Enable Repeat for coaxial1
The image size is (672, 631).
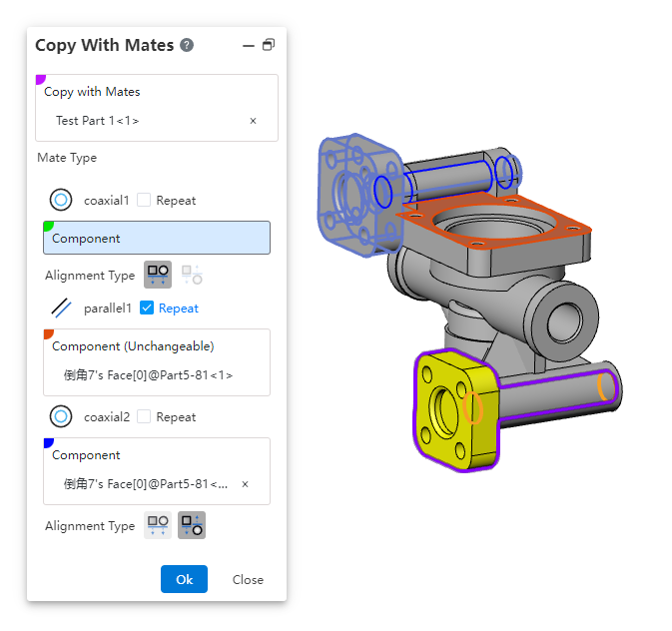(x=144, y=200)
